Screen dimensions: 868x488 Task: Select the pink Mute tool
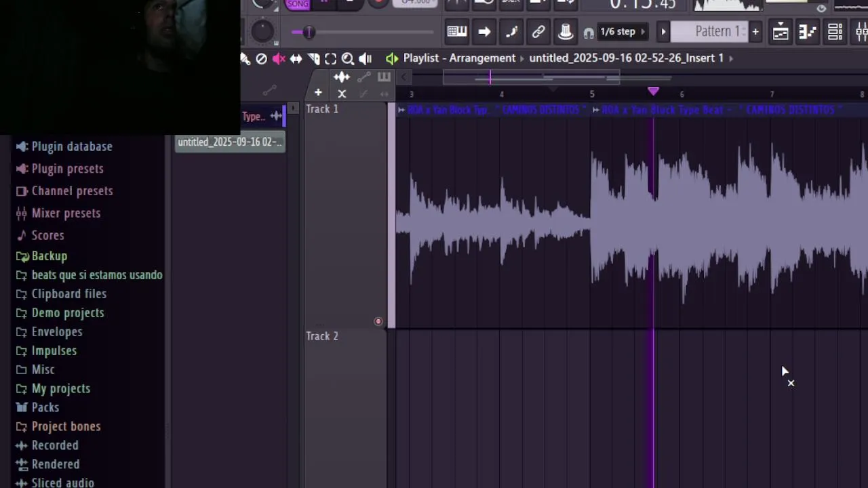279,59
